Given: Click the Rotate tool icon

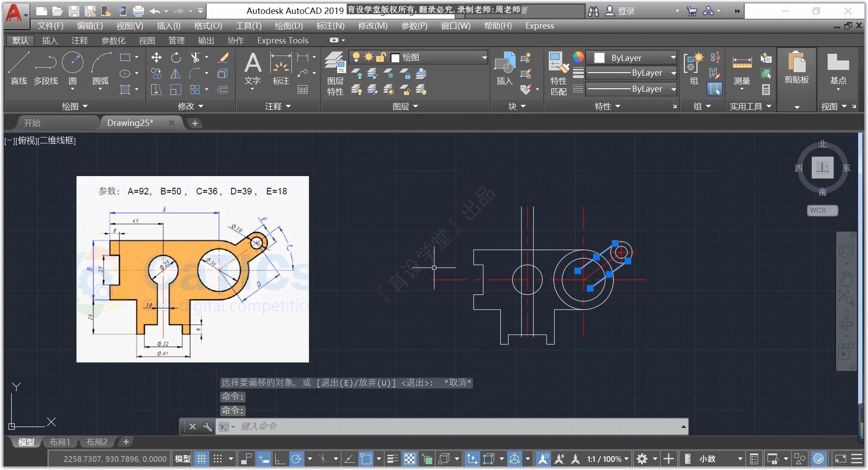Looking at the screenshot, I should pos(176,57).
